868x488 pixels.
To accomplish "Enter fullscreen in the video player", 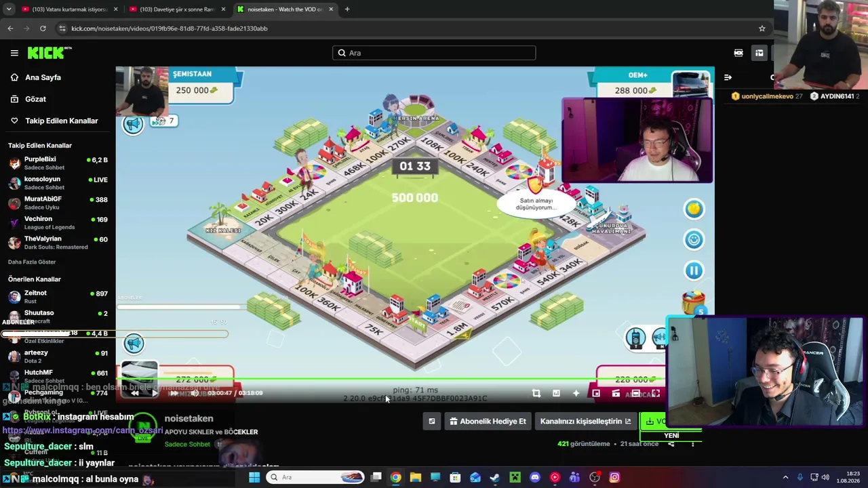I will pos(656,393).
